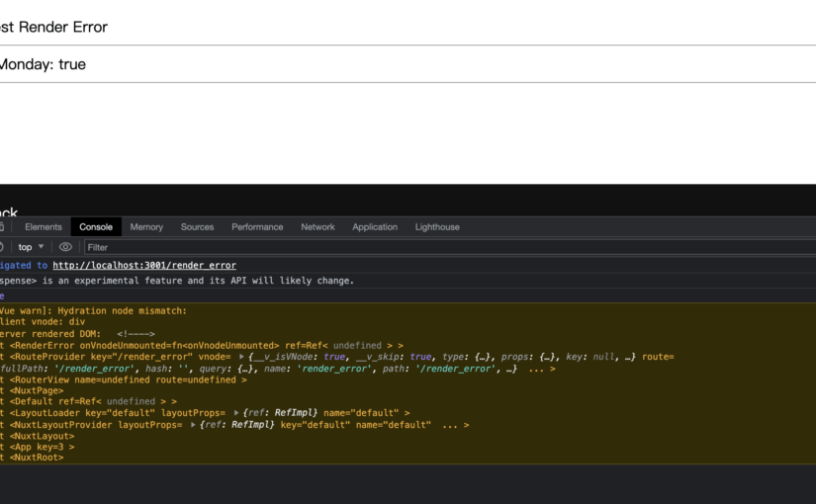The width and height of the screenshot is (816, 504).
Task: Open the Lighthouse tab
Action: (x=437, y=227)
